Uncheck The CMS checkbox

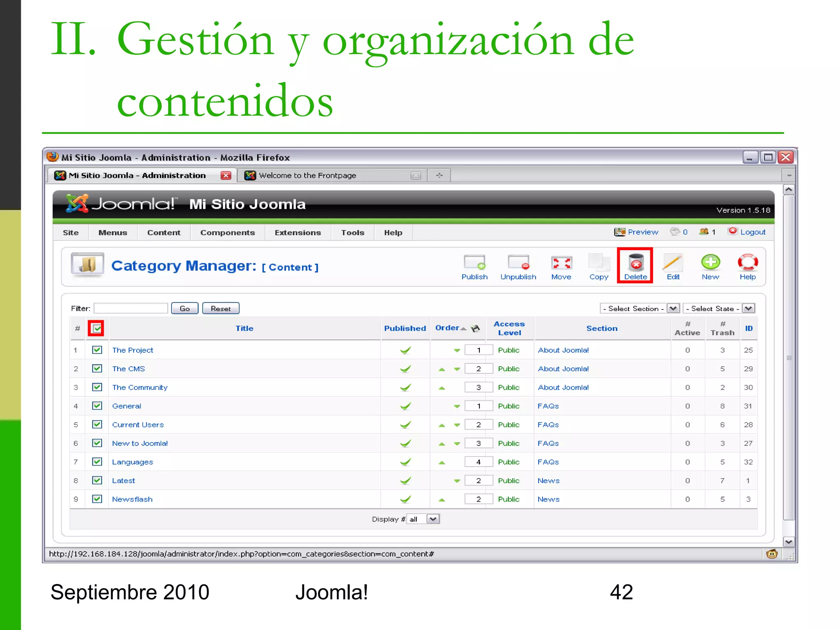pyautogui.click(x=97, y=368)
